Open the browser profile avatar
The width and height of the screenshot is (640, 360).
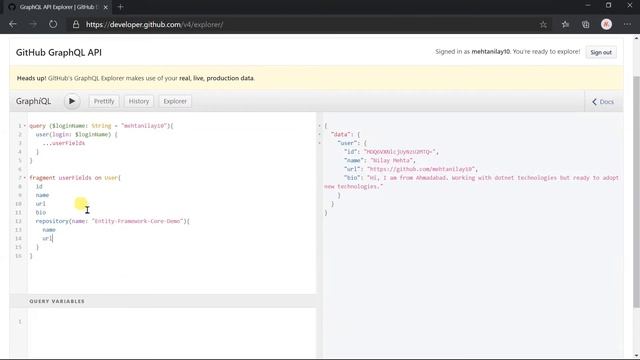coord(606,24)
